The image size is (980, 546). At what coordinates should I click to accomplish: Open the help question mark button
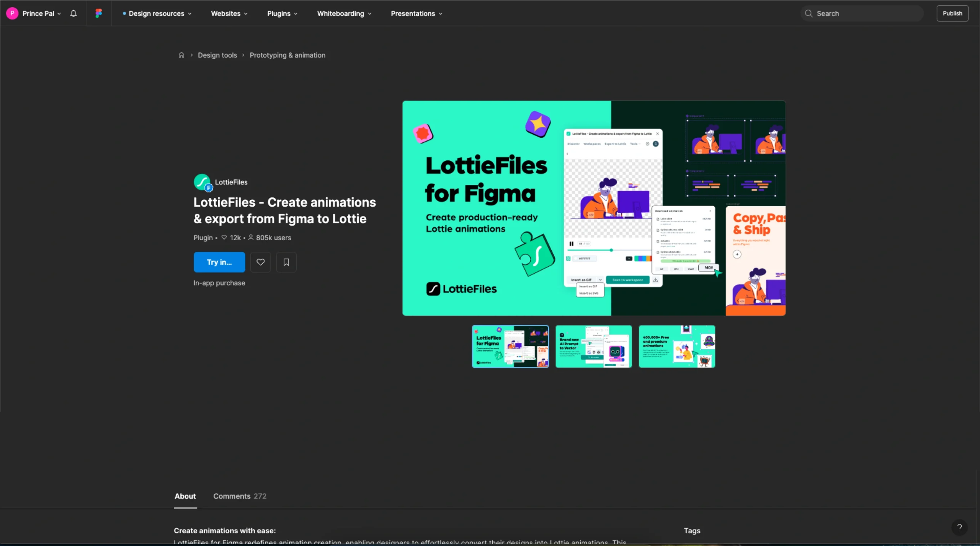pyautogui.click(x=959, y=528)
